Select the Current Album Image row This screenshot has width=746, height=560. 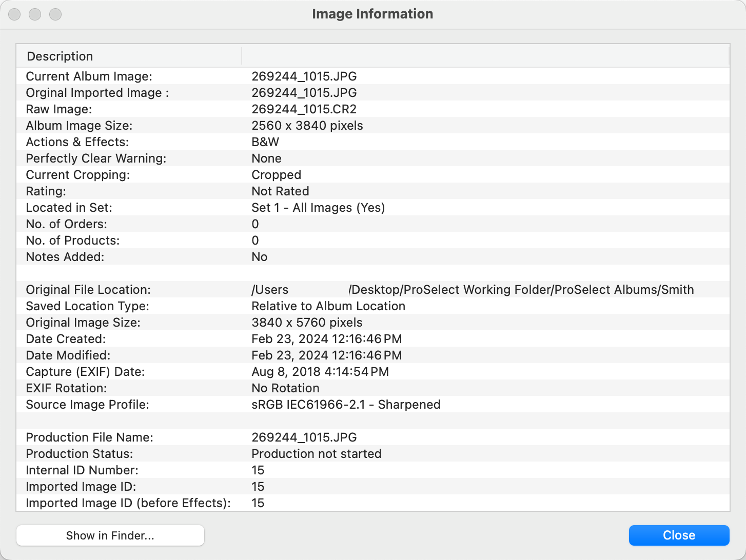89,76
